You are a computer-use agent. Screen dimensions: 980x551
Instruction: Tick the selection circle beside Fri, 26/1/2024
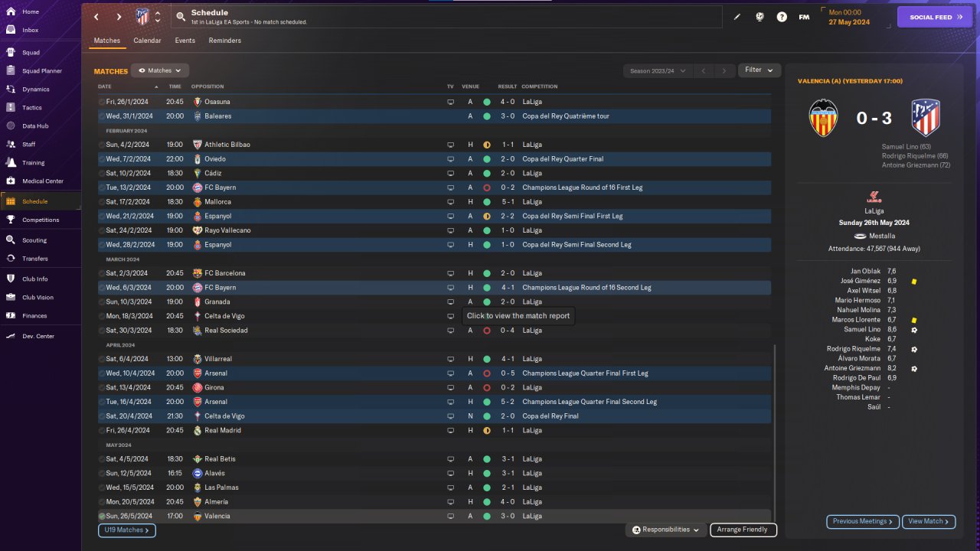(x=102, y=102)
